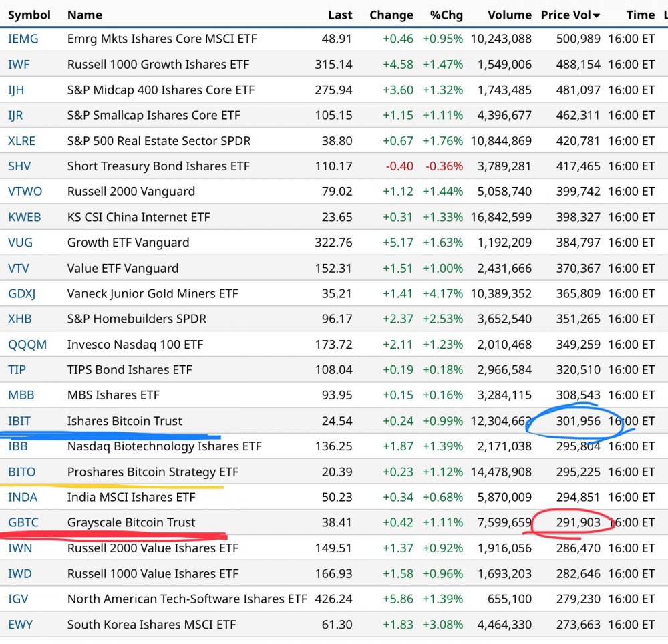Select the IJH symbol link

(x=16, y=90)
